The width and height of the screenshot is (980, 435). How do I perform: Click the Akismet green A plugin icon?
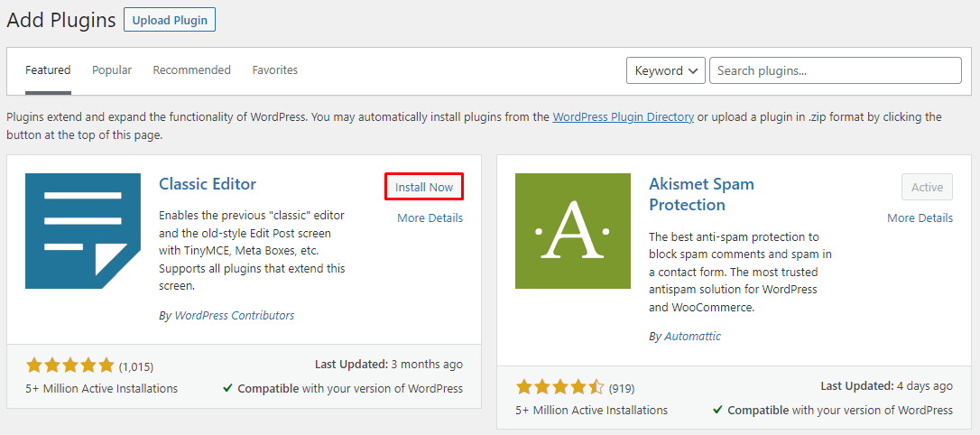(573, 231)
